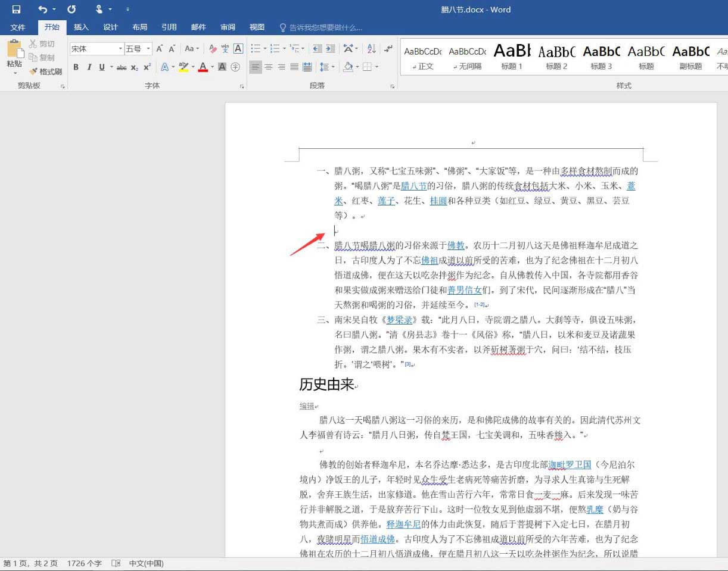Open the font size dropdown
The height and width of the screenshot is (571, 728).
(x=147, y=48)
